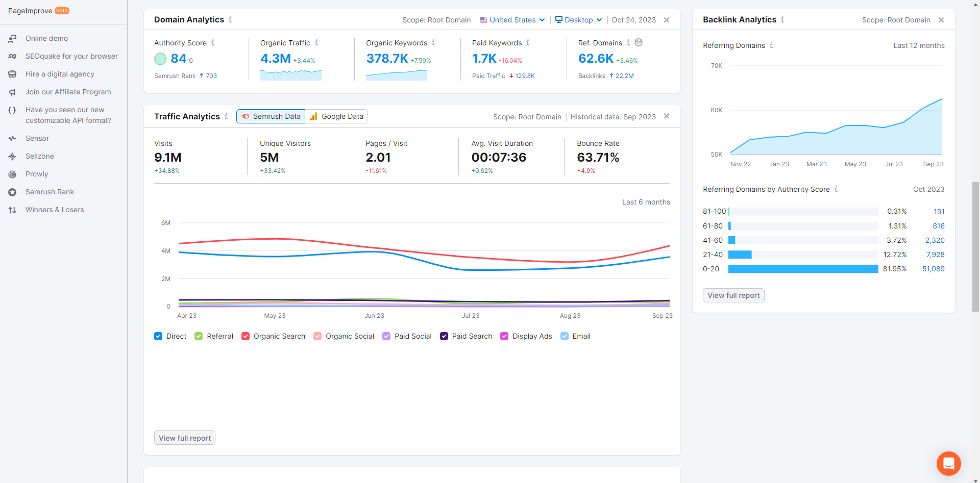Click the Sellzone icon
Image resolution: width=980 pixels, height=483 pixels.
[12, 156]
